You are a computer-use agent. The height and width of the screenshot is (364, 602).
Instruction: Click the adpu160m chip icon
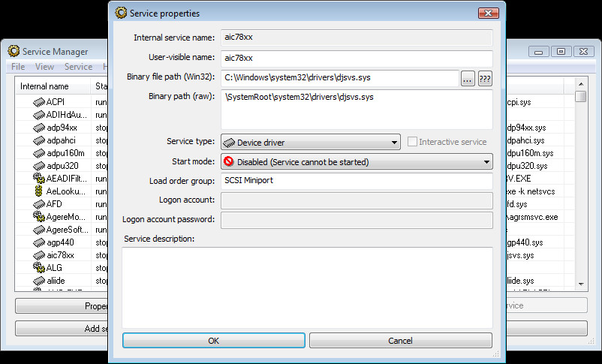[x=39, y=153]
